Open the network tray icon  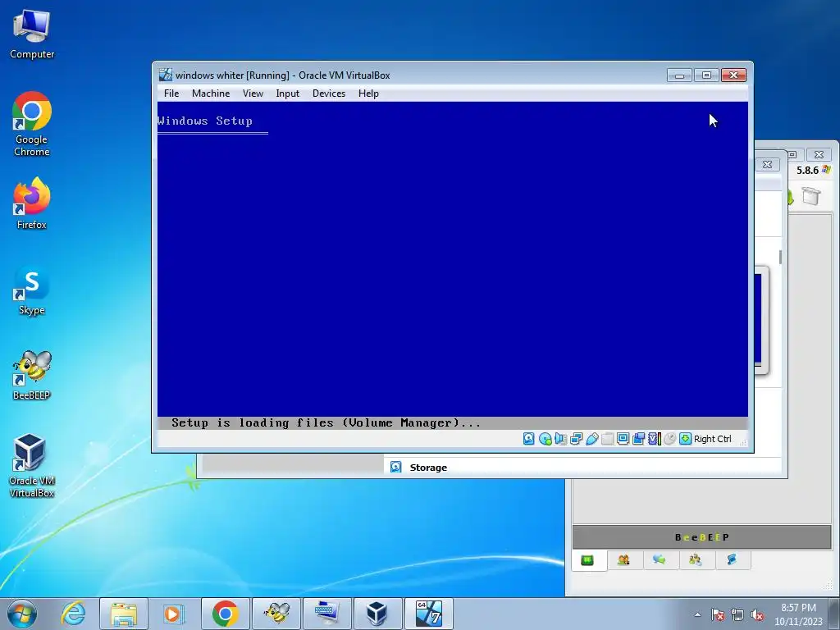click(x=737, y=614)
